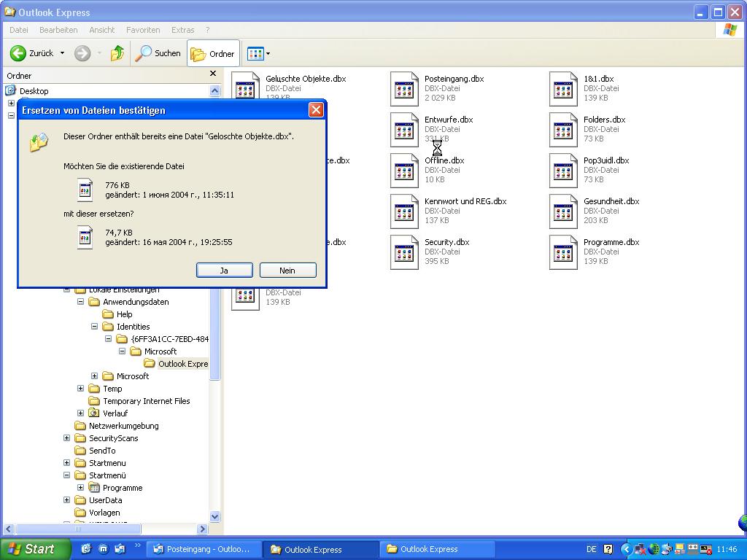Click the Geluschte Objekte.dbx file name
The height and width of the screenshot is (560, 747).
click(x=306, y=79)
